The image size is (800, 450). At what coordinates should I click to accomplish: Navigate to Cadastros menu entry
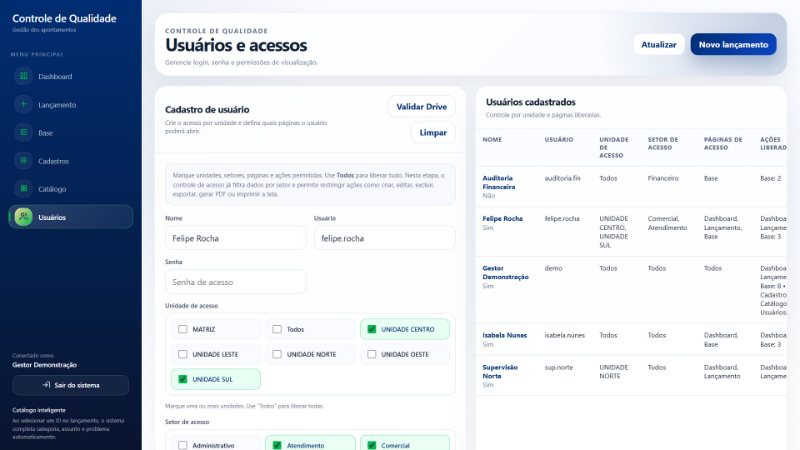tap(71, 160)
